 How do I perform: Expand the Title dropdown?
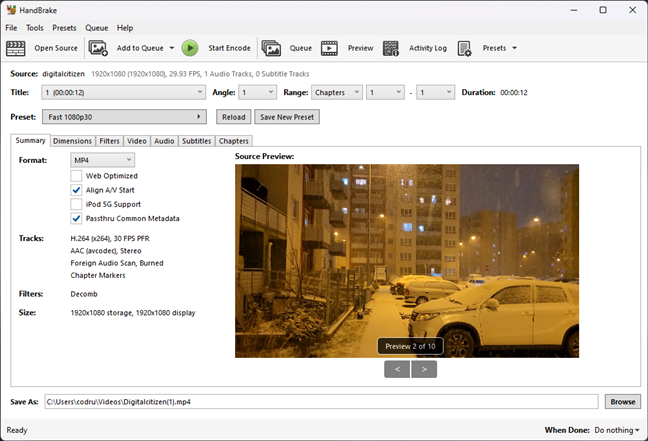point(123,92)
